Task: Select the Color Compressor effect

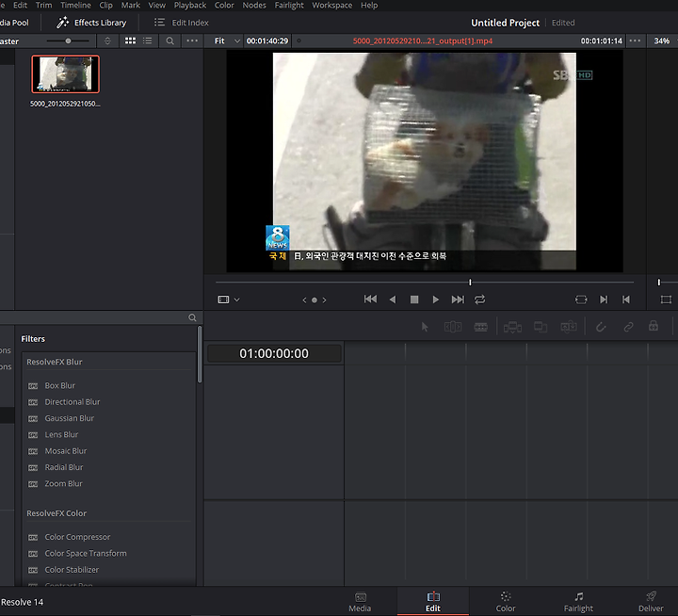Action: [77, 537]
